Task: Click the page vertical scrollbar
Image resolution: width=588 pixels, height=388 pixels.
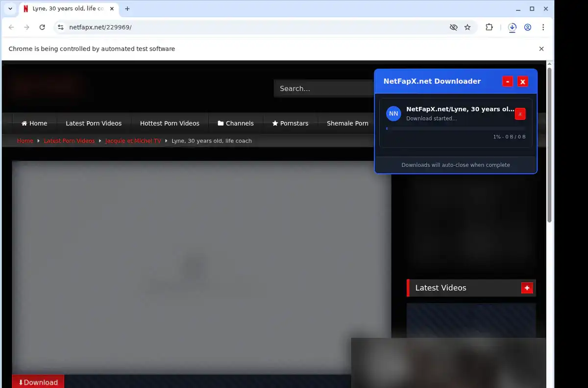Action: point(549,145)
